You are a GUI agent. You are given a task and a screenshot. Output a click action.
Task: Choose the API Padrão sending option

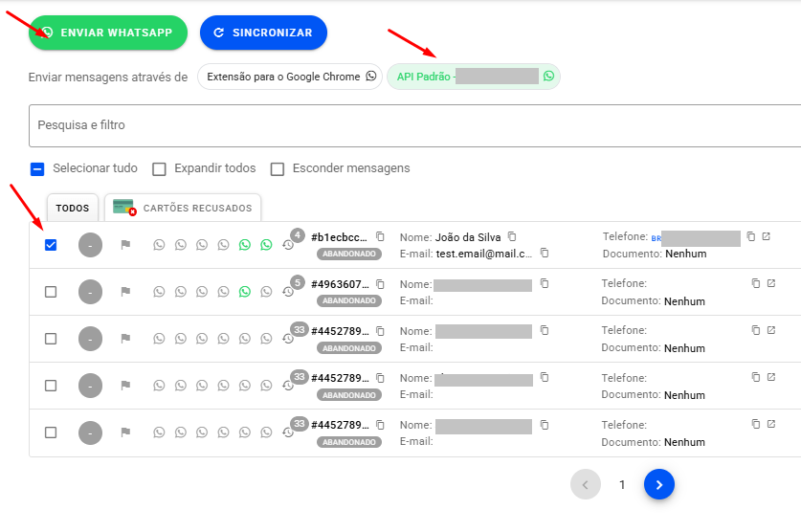click(473, 77)
